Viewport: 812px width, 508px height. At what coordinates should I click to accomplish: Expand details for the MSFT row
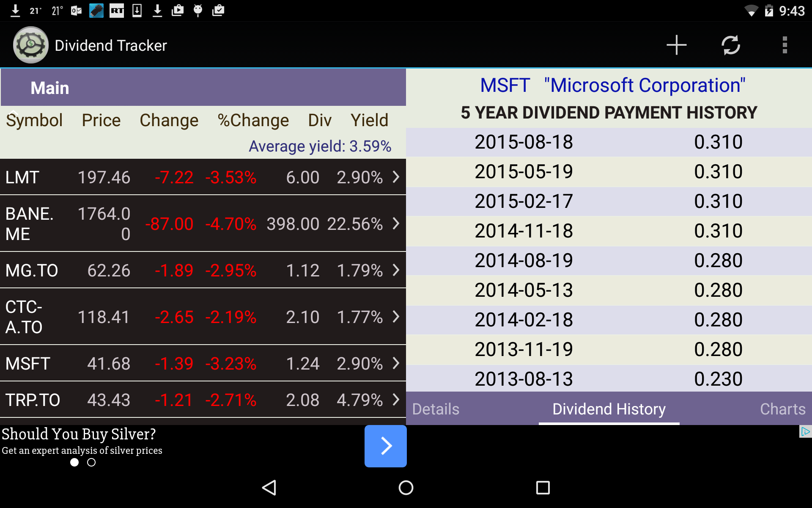[396, 363]
